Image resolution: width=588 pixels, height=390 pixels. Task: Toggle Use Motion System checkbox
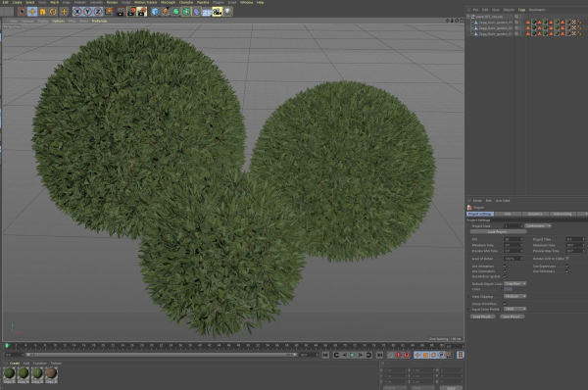(x=505, y=276)
